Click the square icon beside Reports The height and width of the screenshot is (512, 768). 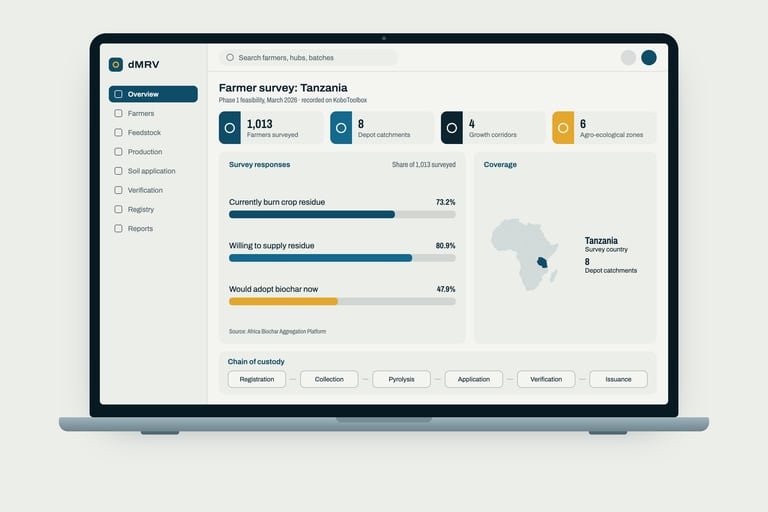tap(118, 228)
